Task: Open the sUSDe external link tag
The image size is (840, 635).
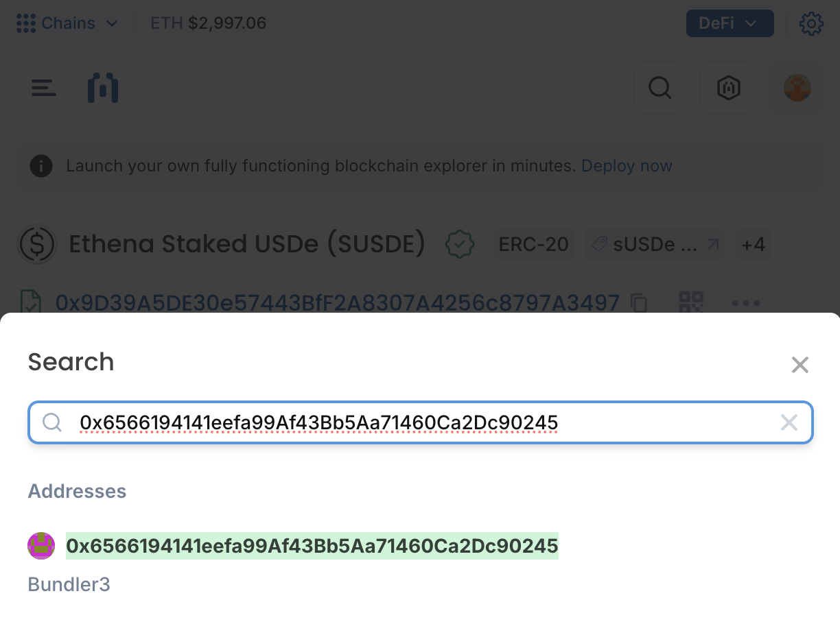Action: [x=655, y=244]
